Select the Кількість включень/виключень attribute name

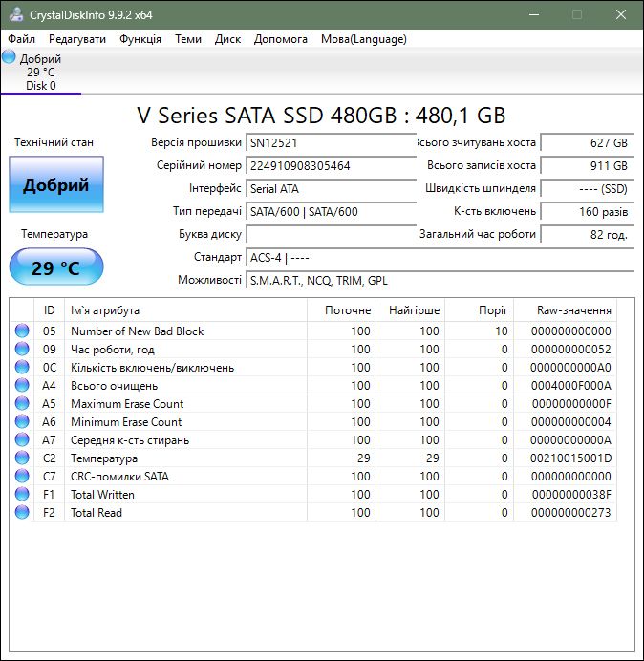[x=152, y=368]
